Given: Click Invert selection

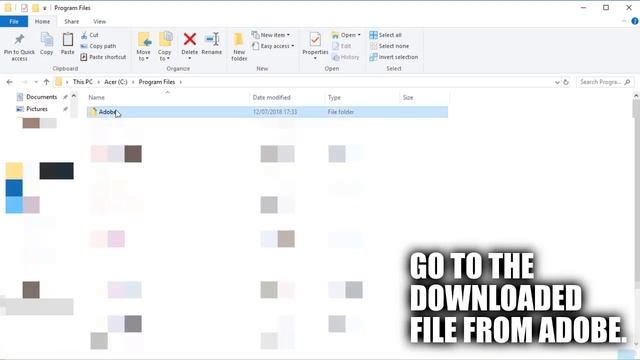Looking at the screenshot, I should (393, 57).
